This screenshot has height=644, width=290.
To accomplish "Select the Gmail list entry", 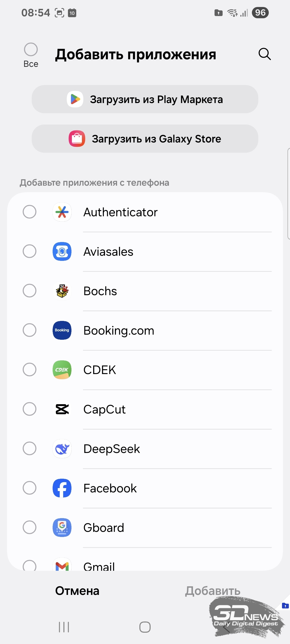I will tap(99, 566).
